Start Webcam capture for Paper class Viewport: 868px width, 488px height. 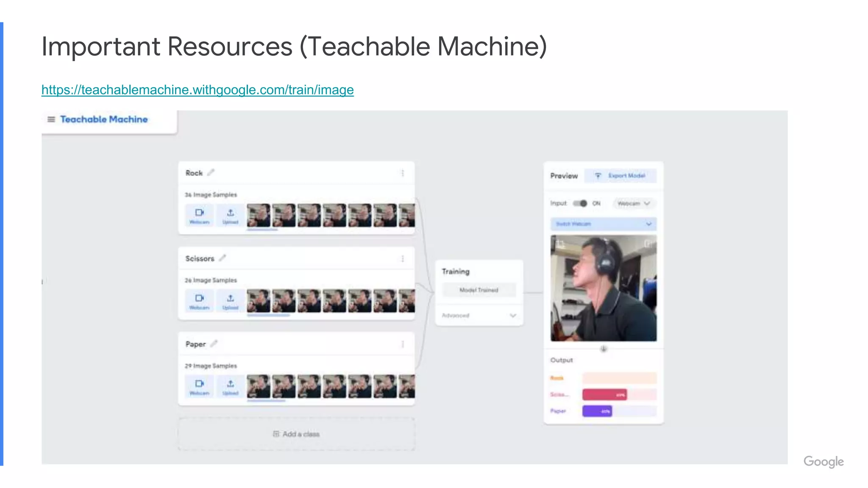[x=199, y=387]
